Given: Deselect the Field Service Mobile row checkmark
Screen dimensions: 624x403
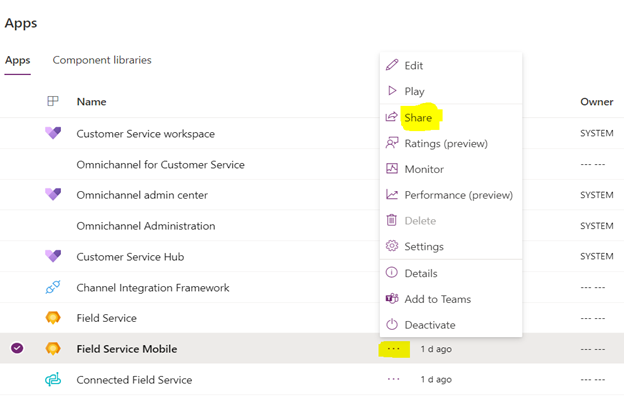Looking at the screenshot, I should pos(17,348).
